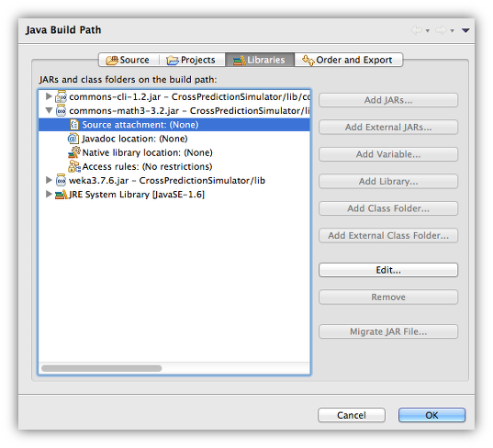Click the Native library location icon
Viewport: 493px width, 448px height.
tap(74, 152)
